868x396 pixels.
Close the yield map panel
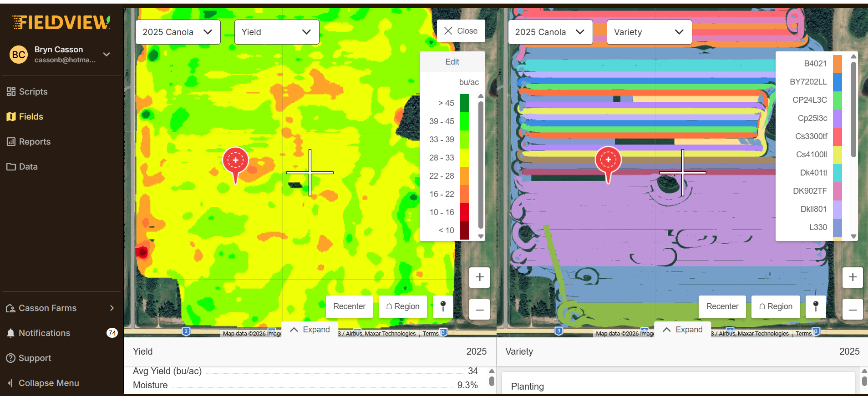(461, 31)
